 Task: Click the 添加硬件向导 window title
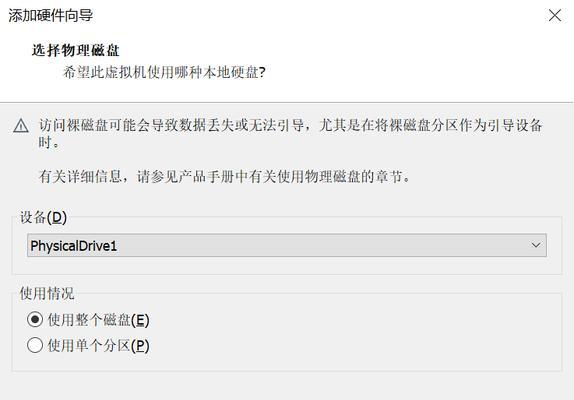pos(51,16)
